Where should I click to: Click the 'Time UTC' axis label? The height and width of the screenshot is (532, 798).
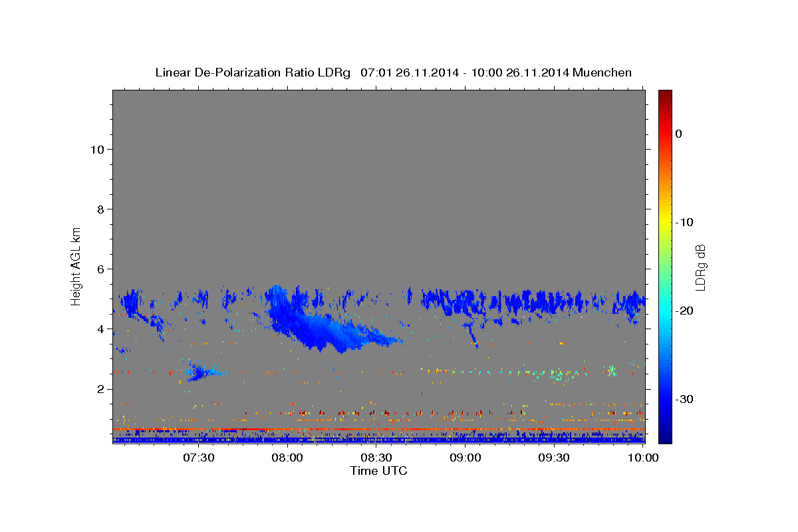point(378,471)
